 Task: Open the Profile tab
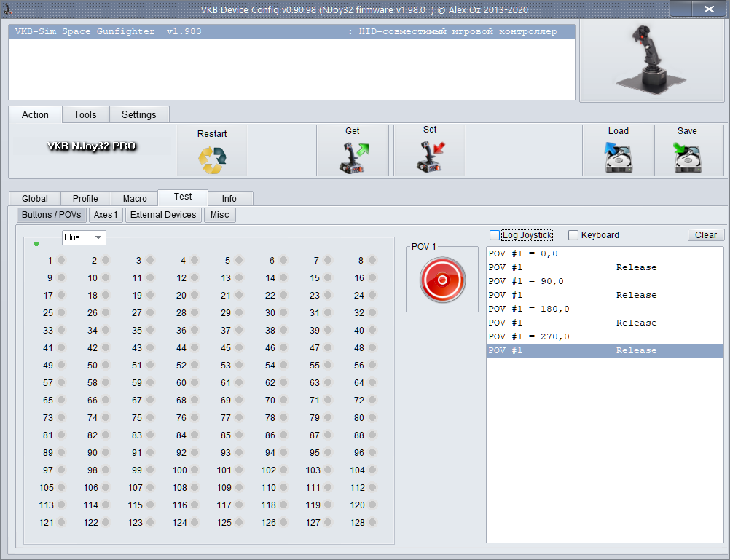tap(86, 198)
